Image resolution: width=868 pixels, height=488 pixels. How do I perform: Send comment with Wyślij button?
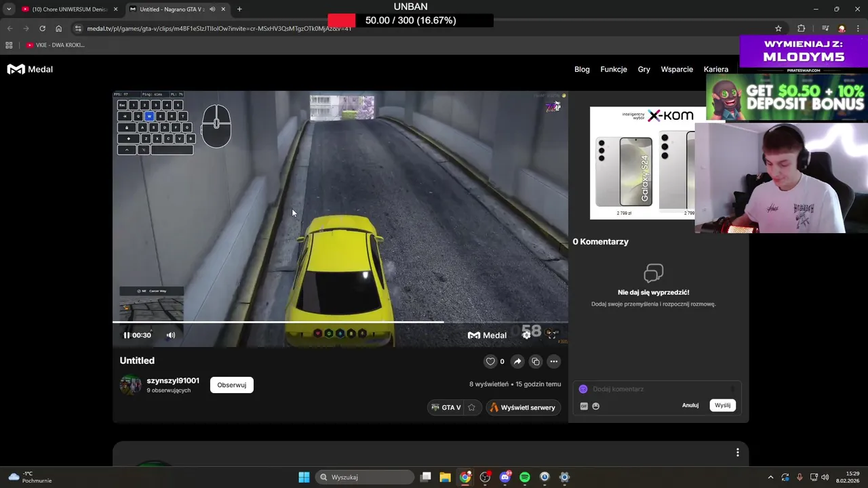click(x=723, y=405)
